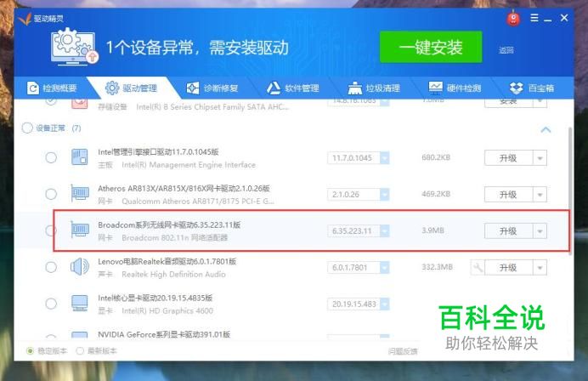Click the monitor chart icon on 硬件检测 tab
588x381 pixels.
point(435,88)
